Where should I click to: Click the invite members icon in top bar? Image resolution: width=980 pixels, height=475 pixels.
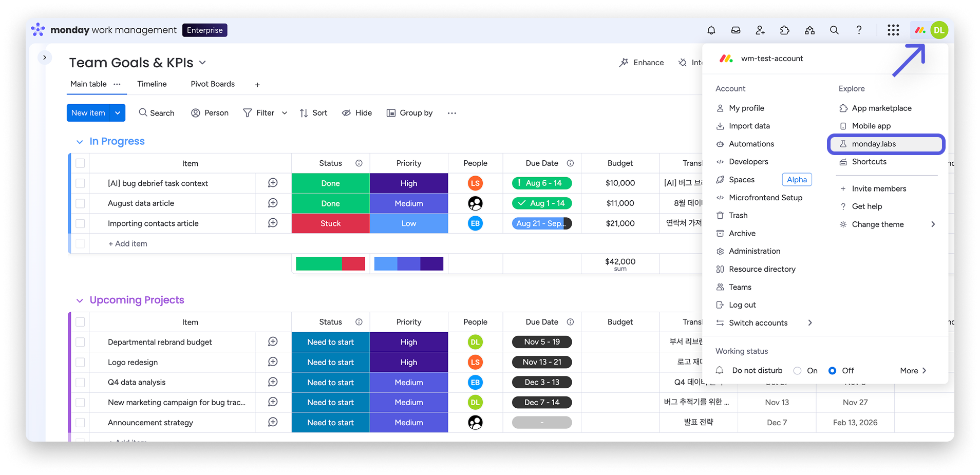click(760, 30)
